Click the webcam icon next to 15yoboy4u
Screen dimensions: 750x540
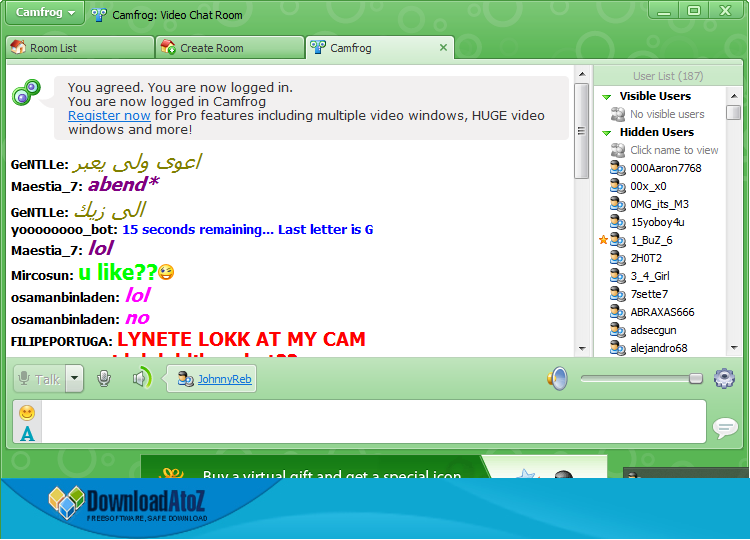tap(618, 222)
